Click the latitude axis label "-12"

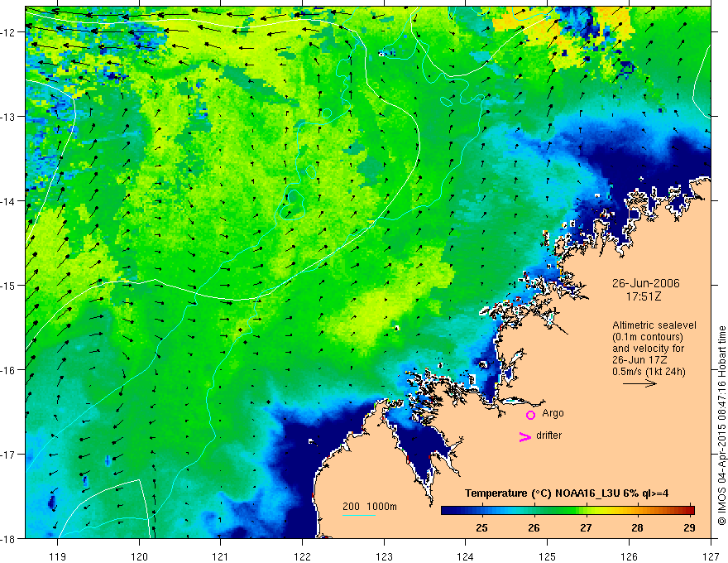8,32
